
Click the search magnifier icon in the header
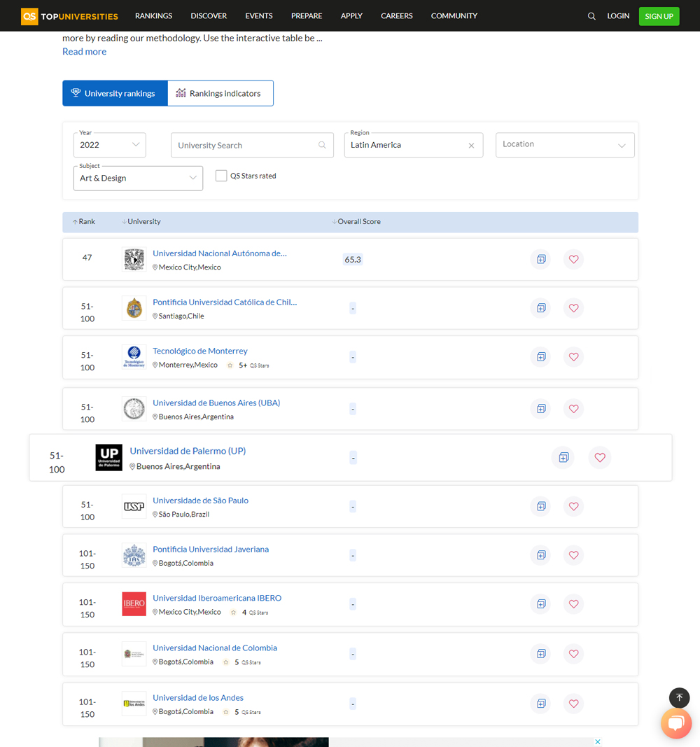pyautogui.click(x=591, y=16)
